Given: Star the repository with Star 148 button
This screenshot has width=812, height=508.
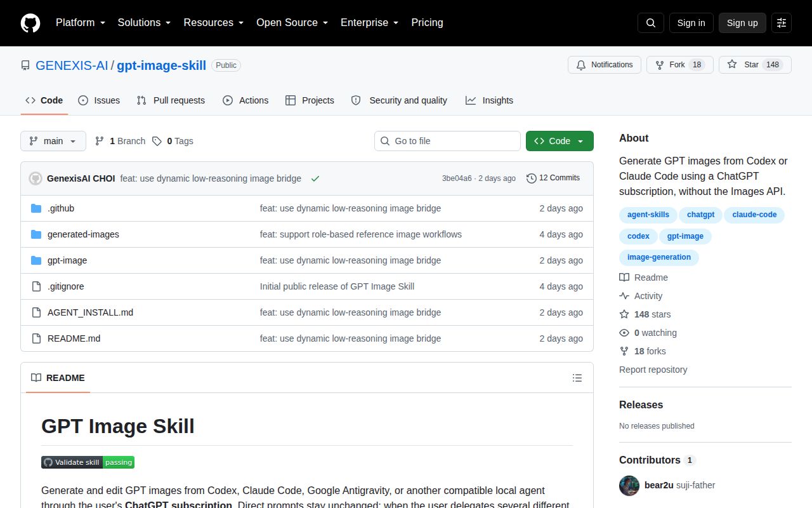Looking at the screenshot, I should (755, 65).
